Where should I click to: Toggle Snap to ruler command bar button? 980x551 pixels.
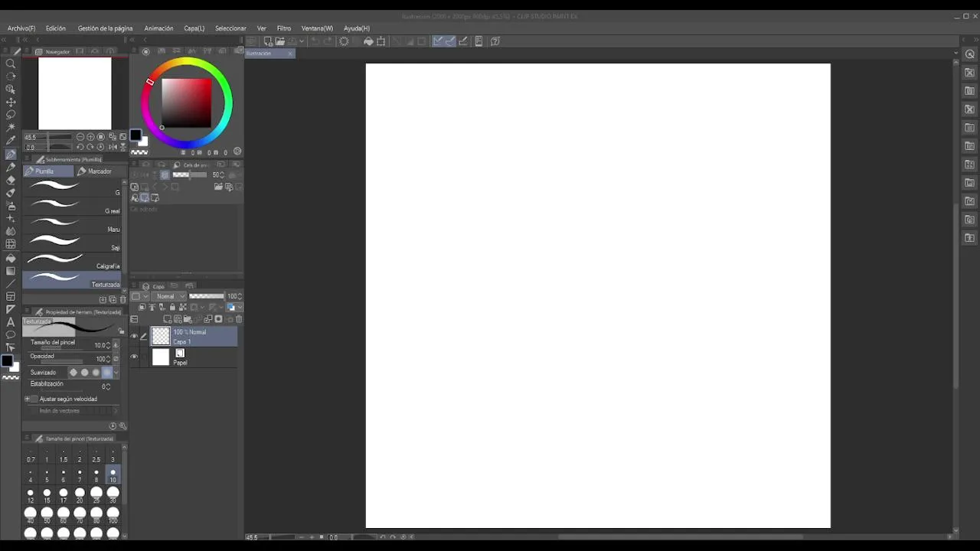[438, 41]
